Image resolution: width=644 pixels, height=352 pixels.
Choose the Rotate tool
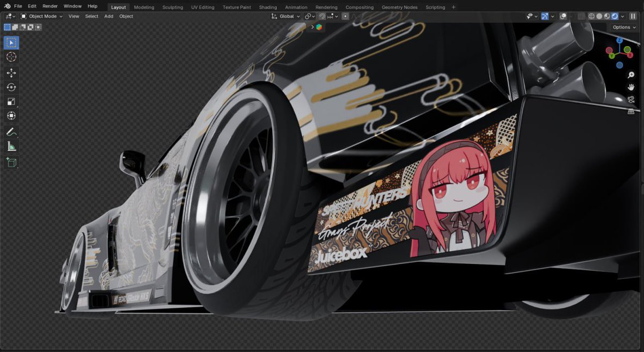tap(11, 87)
